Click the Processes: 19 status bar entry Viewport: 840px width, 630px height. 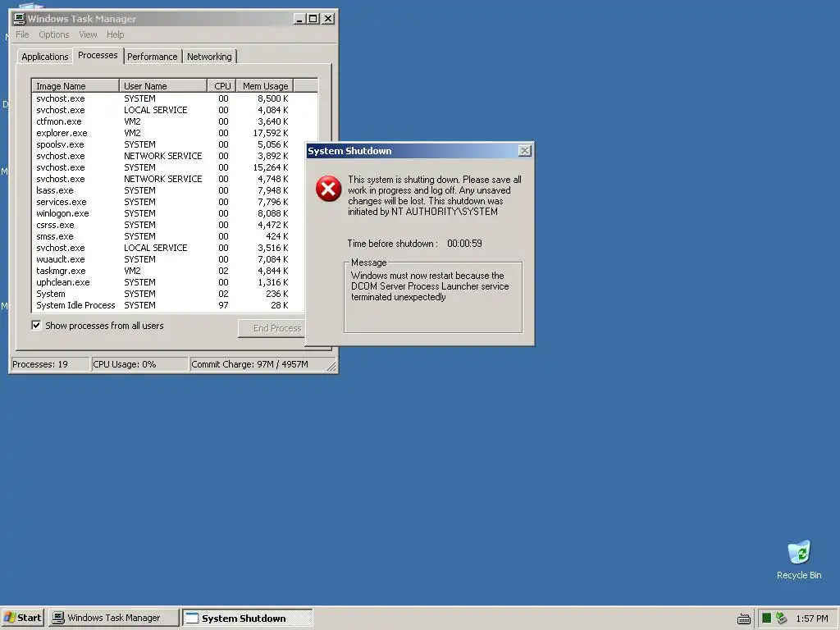50,364
